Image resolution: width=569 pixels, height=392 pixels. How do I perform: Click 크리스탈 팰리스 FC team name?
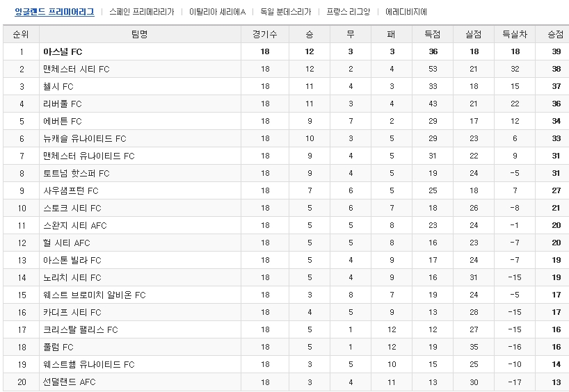tap(81, 330)
